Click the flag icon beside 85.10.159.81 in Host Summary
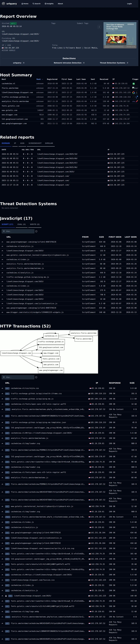Screen dimensions: 140x644 click(x=113, y=84)
